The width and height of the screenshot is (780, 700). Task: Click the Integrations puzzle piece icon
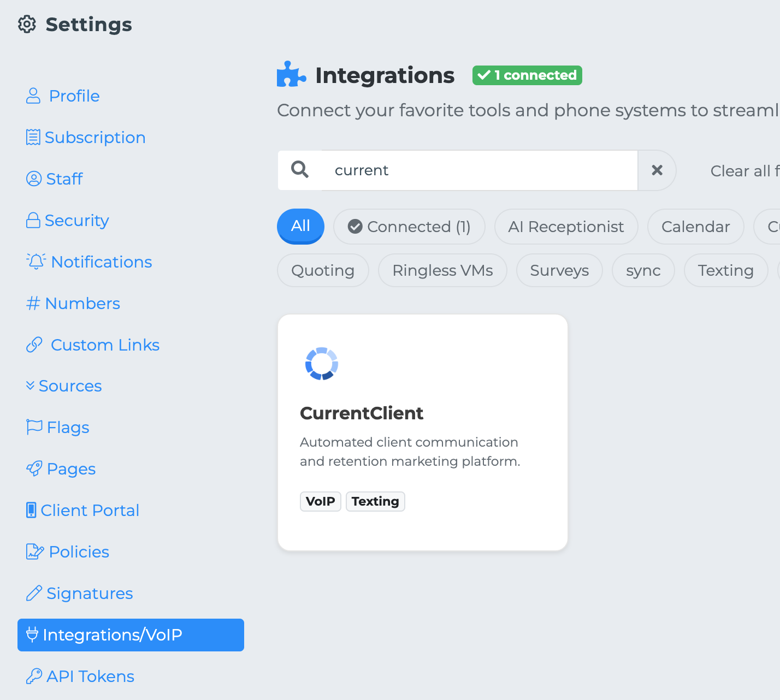291,75
